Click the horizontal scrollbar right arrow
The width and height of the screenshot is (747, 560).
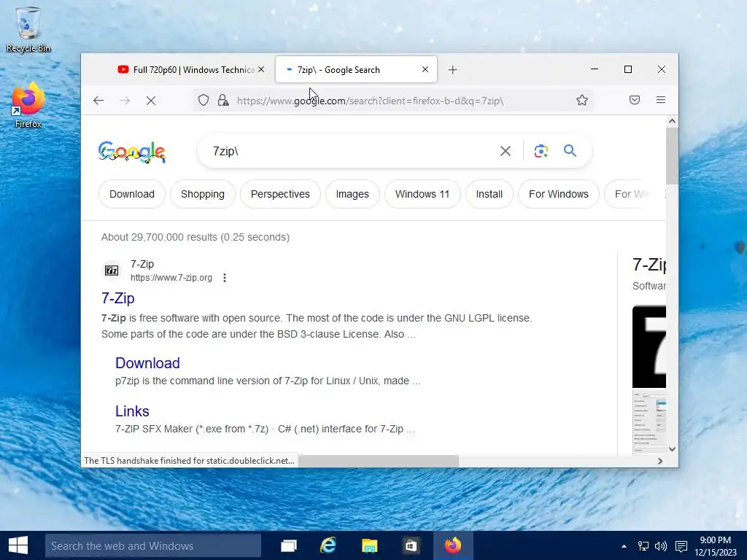660,461
